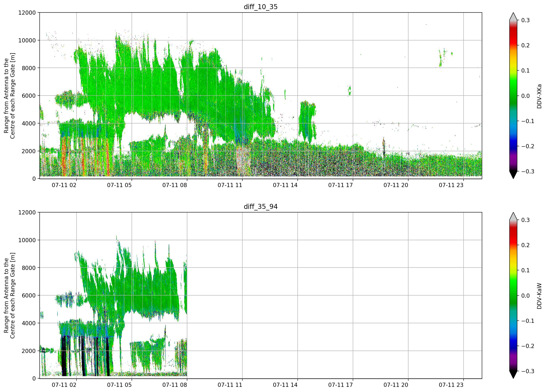Click the 2000 tick label on diff_10_35
This screenshot has width=546, height=392.
click(x=29, y=151)
